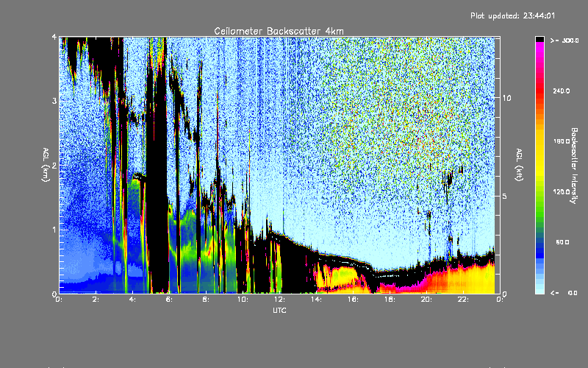
Task: Click the 'Ceilometer Backscatter 4km' plot title
Action: click(x=279, y=31)
